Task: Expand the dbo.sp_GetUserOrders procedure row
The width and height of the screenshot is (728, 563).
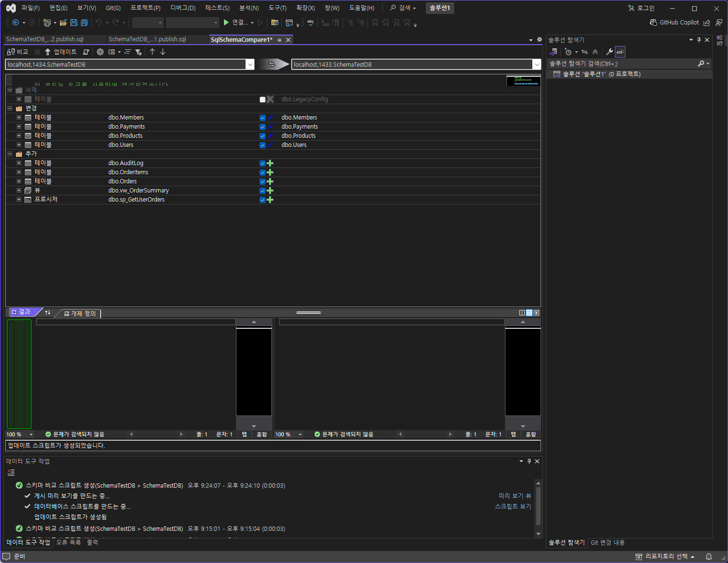Action: [19, 200]
